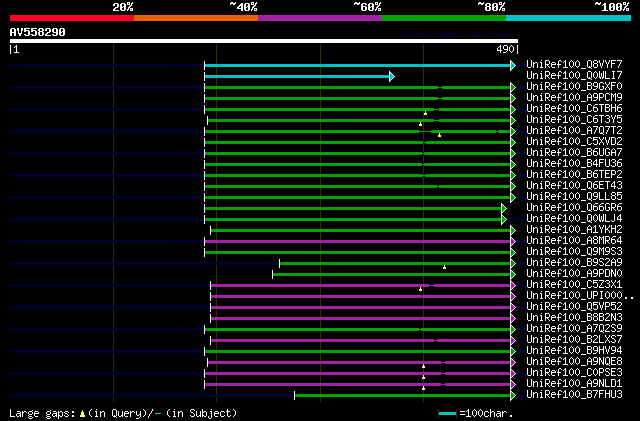Click the green alignment bar for A9PDN0
This screenshot has width=640, height=421.
click(x=394, y=275)
